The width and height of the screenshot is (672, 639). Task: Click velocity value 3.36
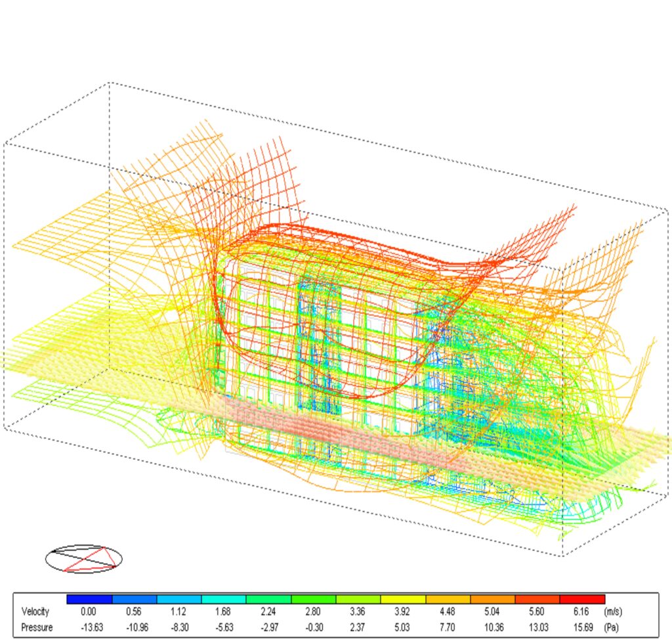pyautogui.click(x=358, y=611)
